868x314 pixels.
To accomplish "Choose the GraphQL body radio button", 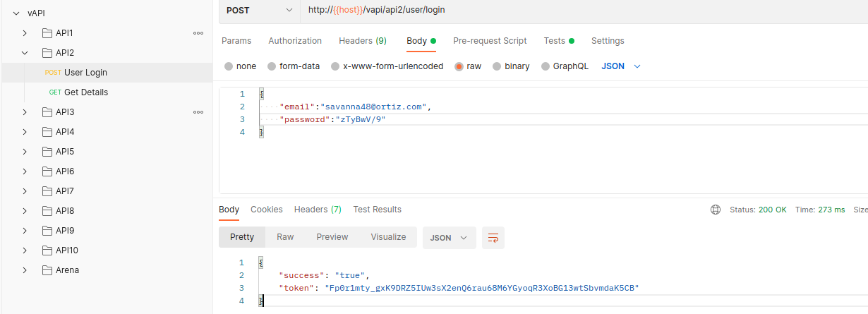I will pos(545,66).
